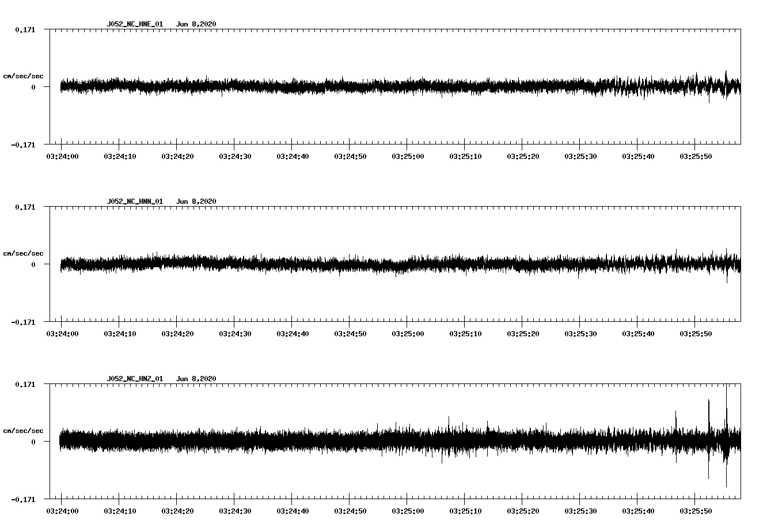The width and height of the screenshot is (782, 532).
Task: Click the cm/sec/sec unit label of HNN plot
Action: click(23, 253)
